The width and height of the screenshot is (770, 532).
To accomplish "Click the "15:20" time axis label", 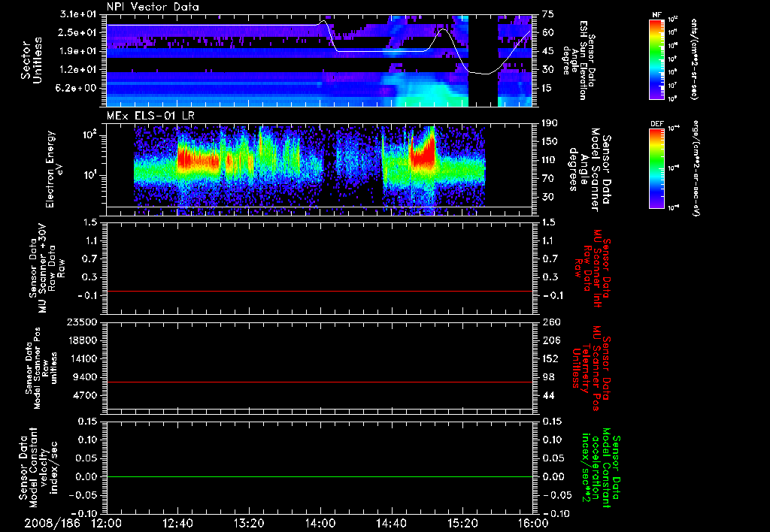I will pos(462,524).
